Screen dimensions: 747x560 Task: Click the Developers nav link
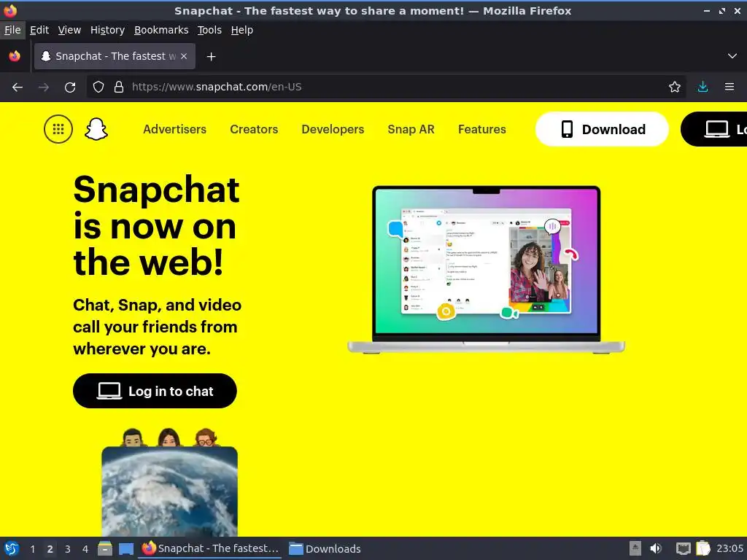tap(333, 129)
